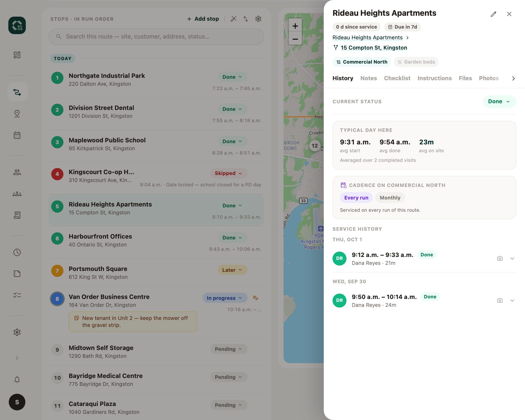Image resolution: width=525 pixels, height=420 pixels.
Task: Switch to the Notes tab
Action: pyautogui.click(x=368, y=78)
